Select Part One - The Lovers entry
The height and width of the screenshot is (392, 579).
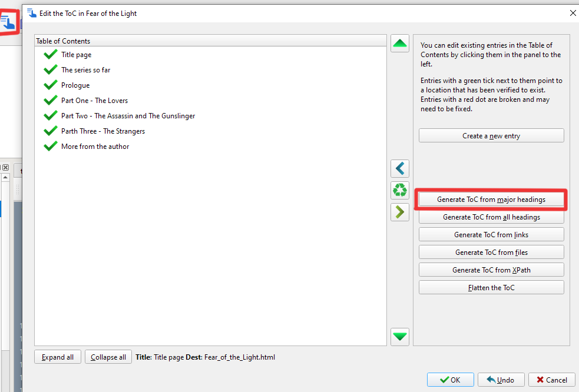pyautogui.click(x=94, y=101)
